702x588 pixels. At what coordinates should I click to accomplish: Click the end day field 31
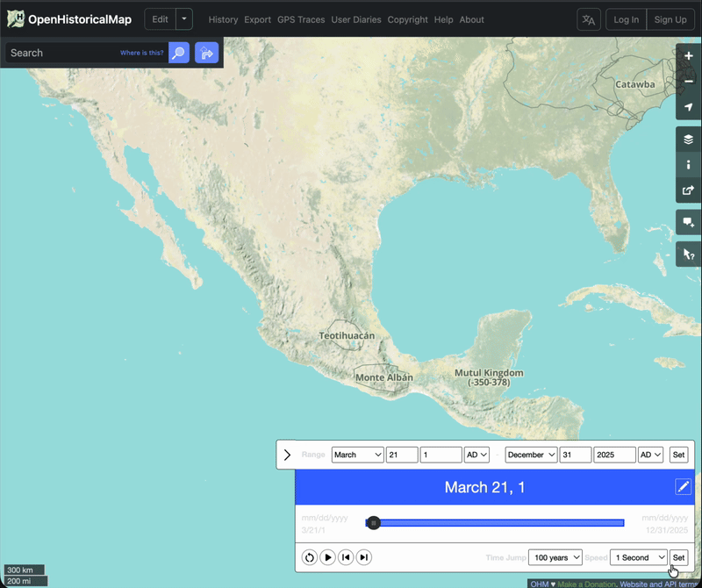point(576,455)
